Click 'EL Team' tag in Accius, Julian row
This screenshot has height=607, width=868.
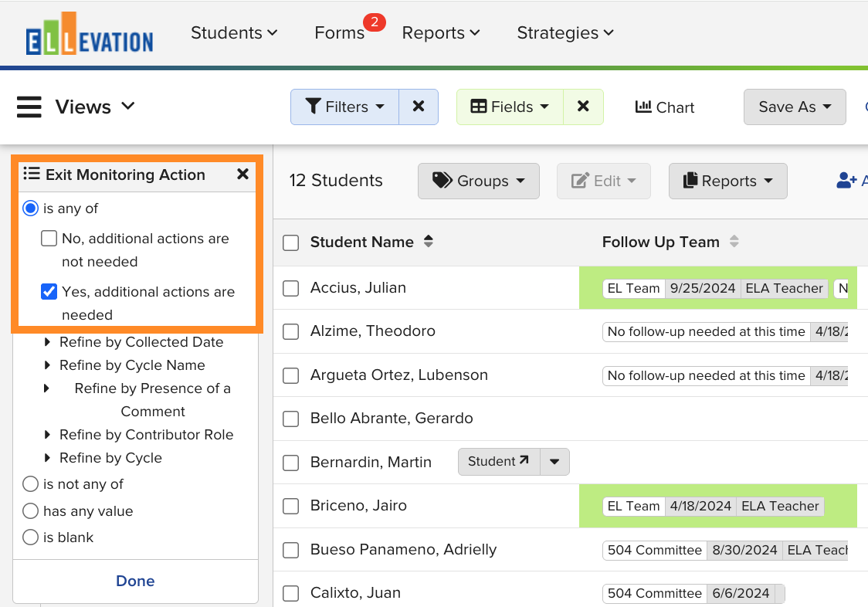633,288
